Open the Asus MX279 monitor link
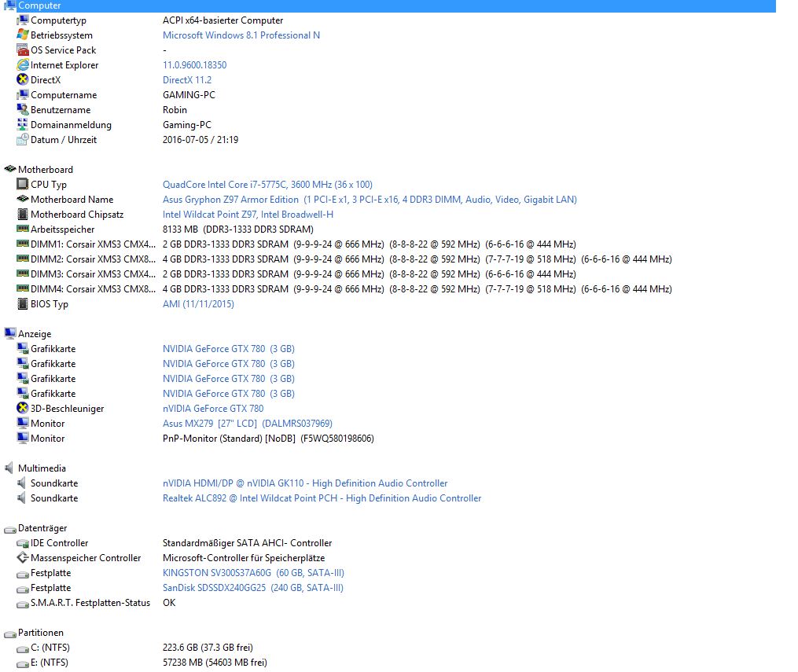798x672 pixels. [x=248, y=424]
